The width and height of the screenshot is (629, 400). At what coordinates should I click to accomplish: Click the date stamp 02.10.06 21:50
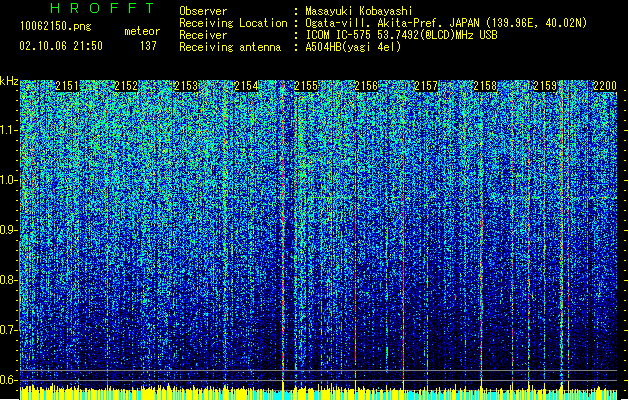(x=61, y=46)
